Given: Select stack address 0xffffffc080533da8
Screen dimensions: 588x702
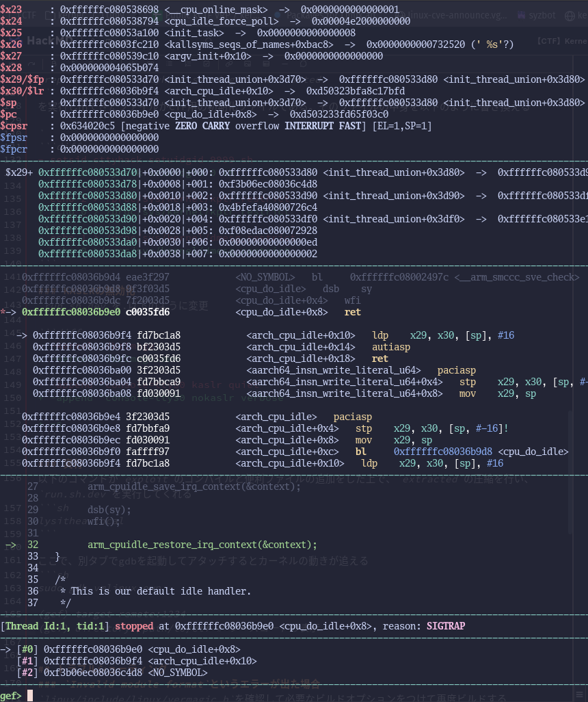Looking at the screenshot, I should click(88, 254).
